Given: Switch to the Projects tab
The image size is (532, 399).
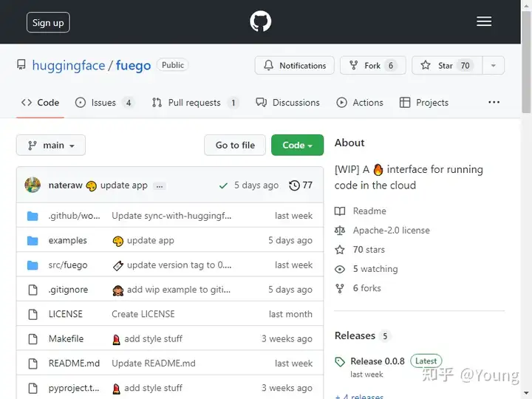Looking at the screenshot, I should click(x=424, y=103).
